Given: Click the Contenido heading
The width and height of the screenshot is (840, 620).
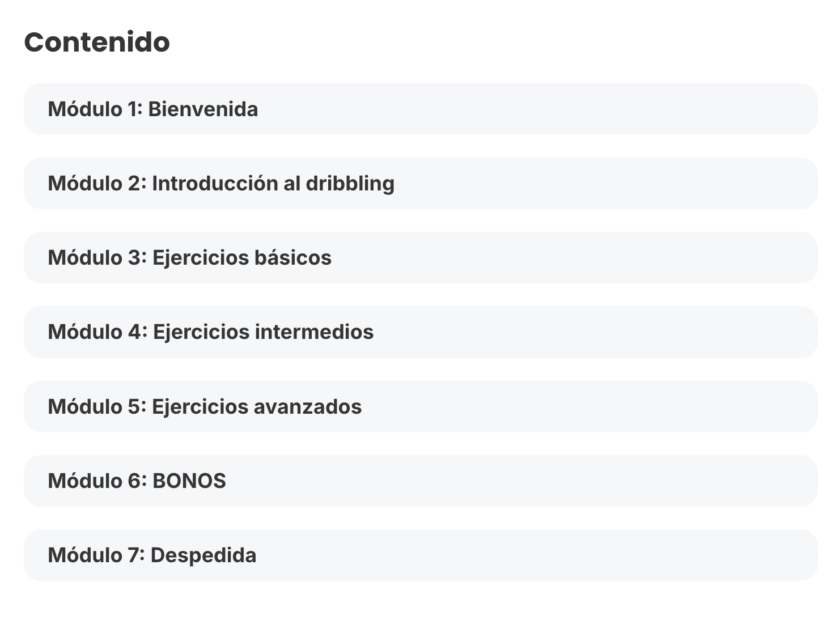Looking at the screenshot, I should click(97, 42).
